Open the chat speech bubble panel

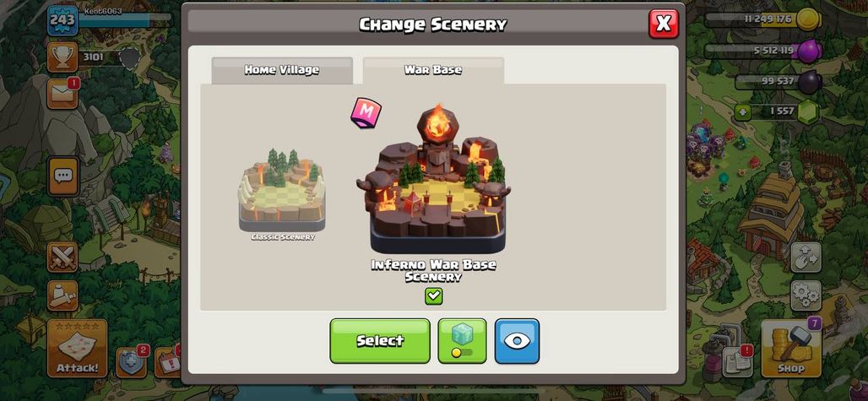[63, 176]
